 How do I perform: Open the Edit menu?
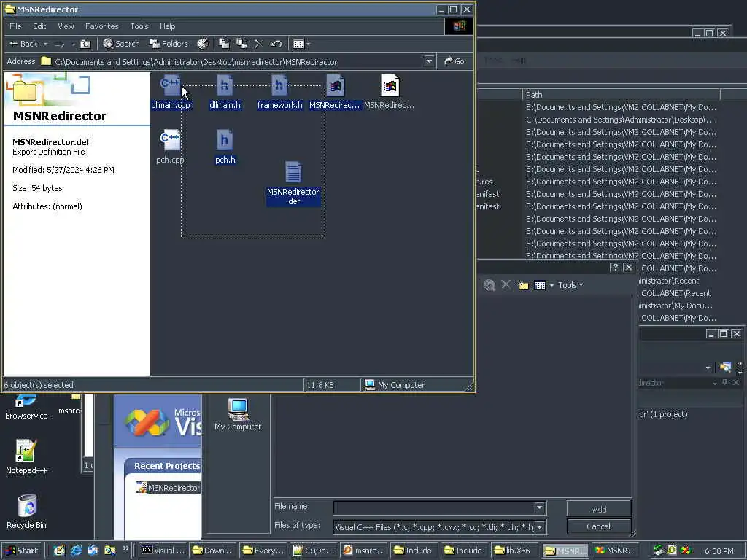tap(39, 26)
